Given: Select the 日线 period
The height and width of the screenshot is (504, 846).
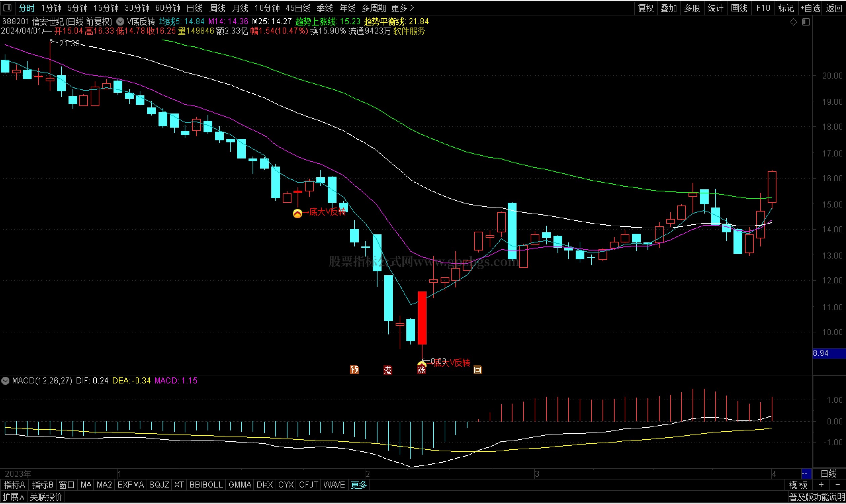Looking at the screenshot, I should 194,8.
